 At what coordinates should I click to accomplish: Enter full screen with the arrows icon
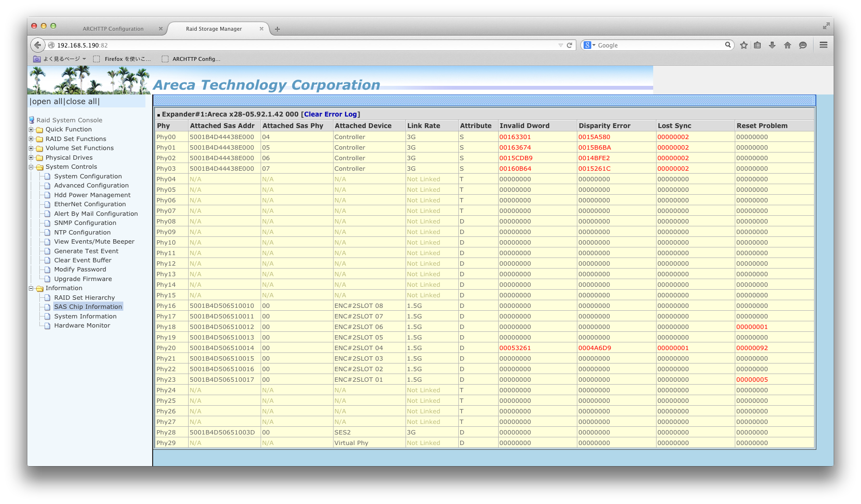(x=826, y=26)
